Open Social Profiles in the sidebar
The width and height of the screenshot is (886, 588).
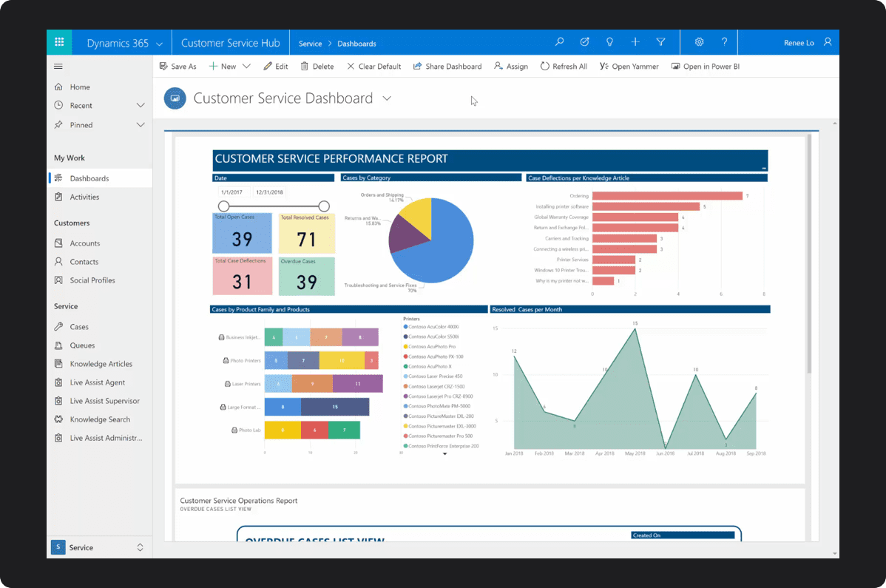tap(99, 280)
